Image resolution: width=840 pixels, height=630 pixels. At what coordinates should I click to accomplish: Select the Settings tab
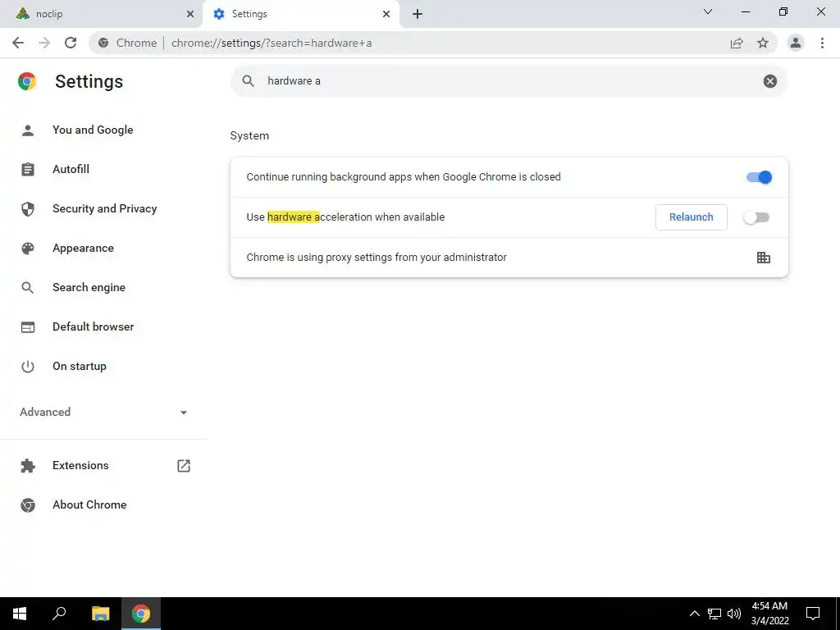301,14
